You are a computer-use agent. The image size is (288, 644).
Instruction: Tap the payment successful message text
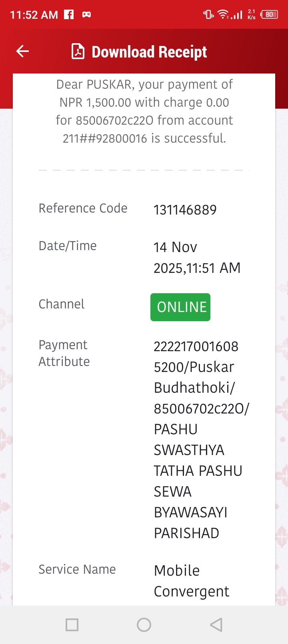pos(144,111)
